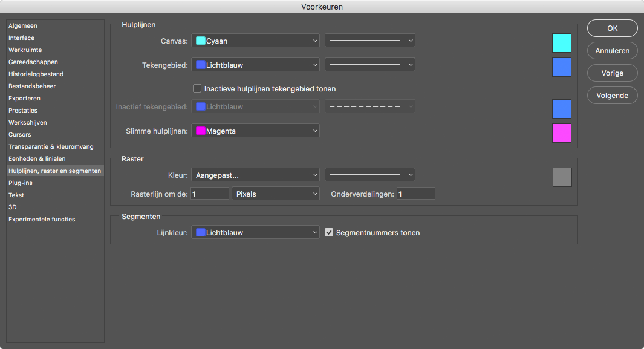Click the blue Tekengebied color swatch

(x=561, y=67)
